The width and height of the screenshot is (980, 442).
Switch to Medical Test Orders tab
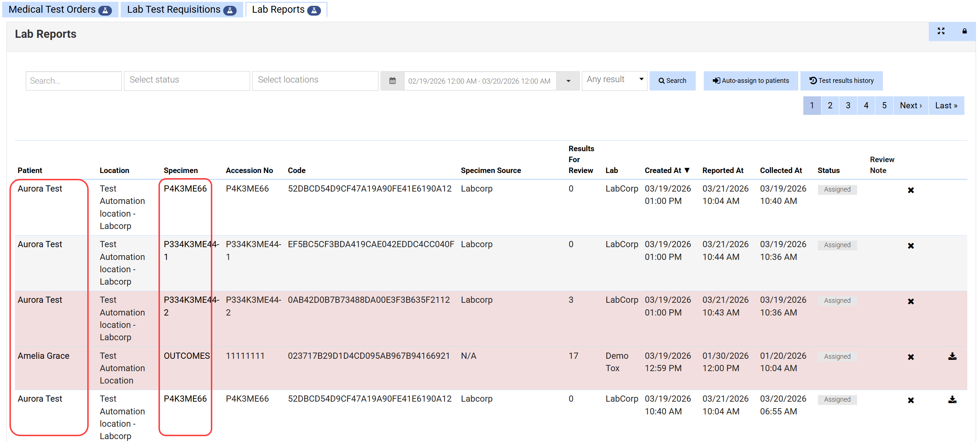click(x=60, y=9)
